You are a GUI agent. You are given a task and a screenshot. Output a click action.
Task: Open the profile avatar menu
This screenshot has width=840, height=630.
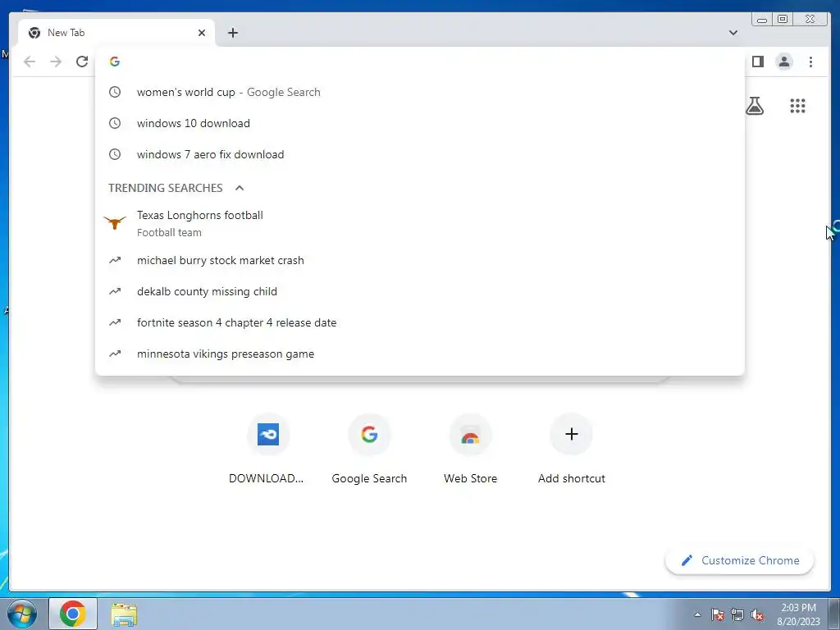point(783,62)
